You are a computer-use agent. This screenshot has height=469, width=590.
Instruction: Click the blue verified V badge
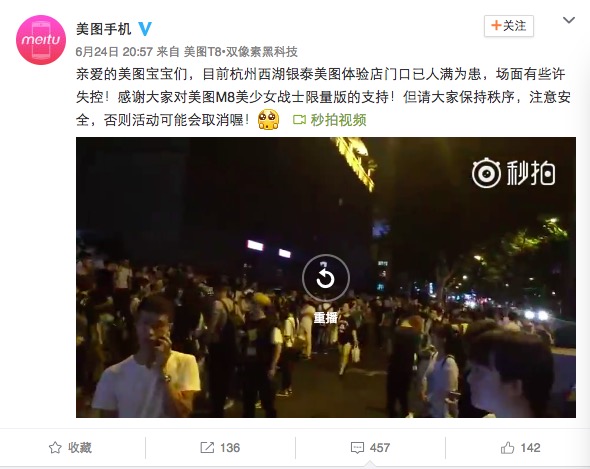145,29
